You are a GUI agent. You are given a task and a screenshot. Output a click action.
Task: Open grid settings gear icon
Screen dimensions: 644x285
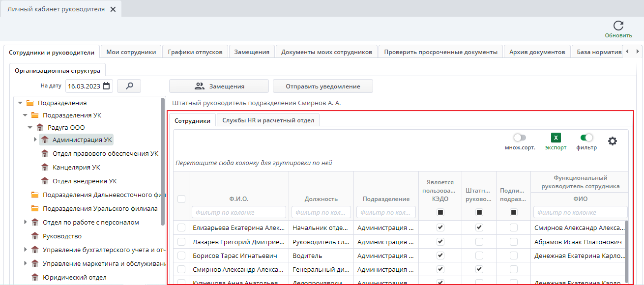click(612, 141)
